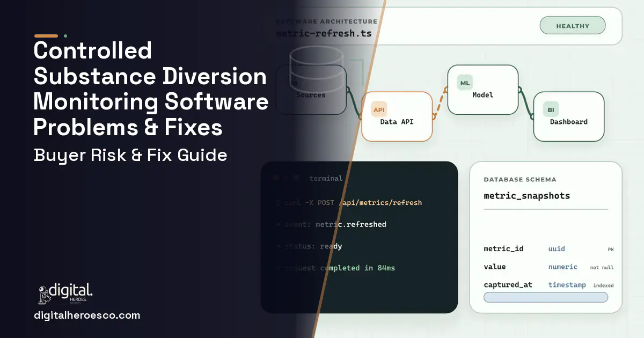The image size is (644, 338).
Task: Click the PK constraint label
Action: point(611,249)
